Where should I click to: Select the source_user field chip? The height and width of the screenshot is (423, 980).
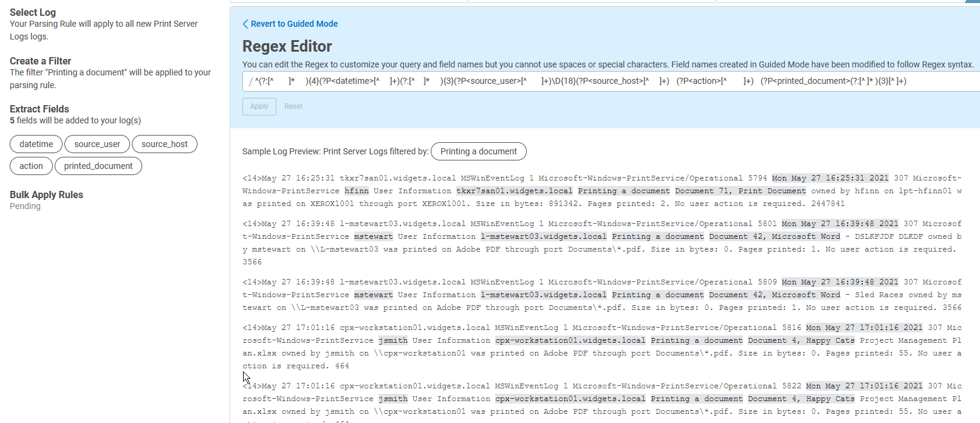[x=97, y=144]
